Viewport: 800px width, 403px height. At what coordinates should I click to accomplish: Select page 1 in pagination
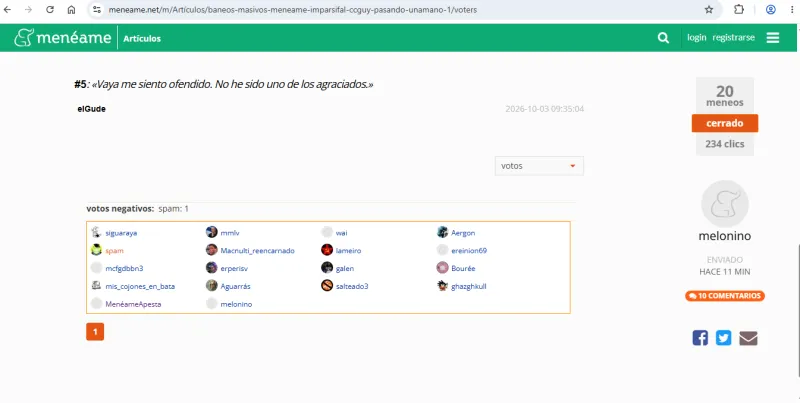(95, 332)
